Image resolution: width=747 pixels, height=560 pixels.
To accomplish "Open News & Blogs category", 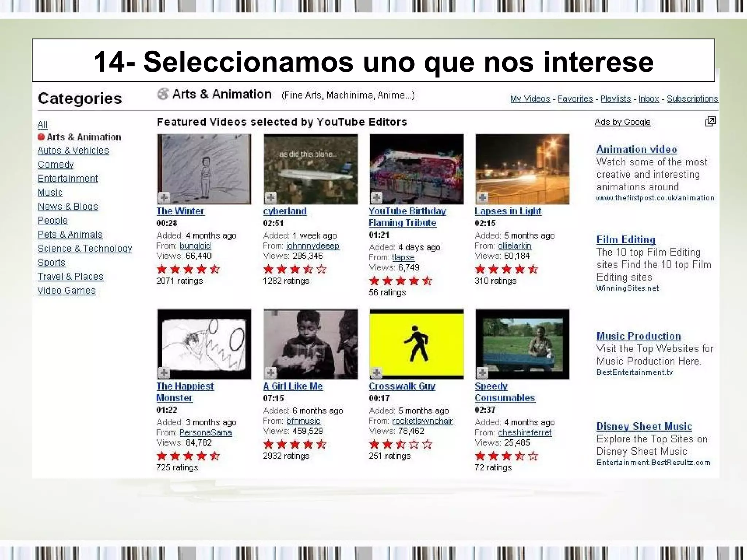I will click(x=68, y=206).
